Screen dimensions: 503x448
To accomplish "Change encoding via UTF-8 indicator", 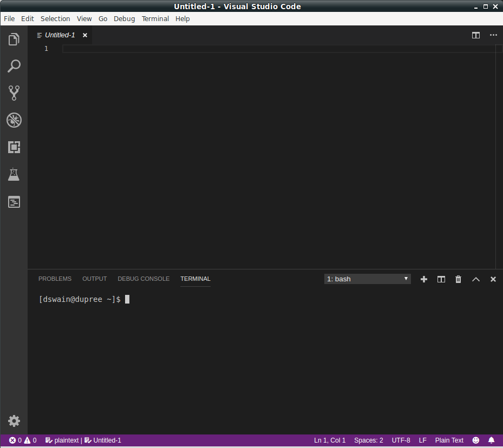I will [x=401, y=440].
